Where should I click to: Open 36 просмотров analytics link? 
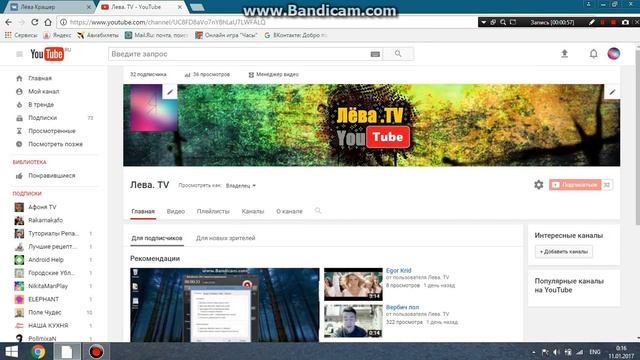tap(207, 74)
